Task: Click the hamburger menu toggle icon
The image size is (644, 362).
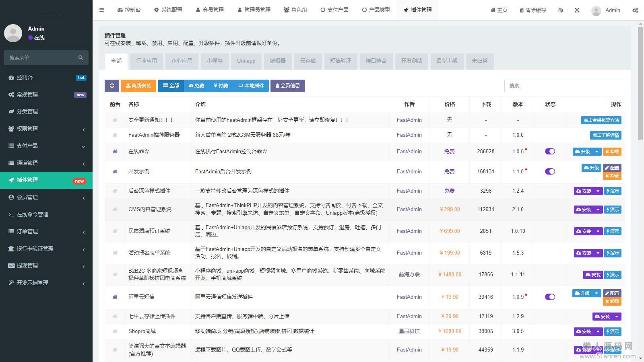Action: click(102, 10)
